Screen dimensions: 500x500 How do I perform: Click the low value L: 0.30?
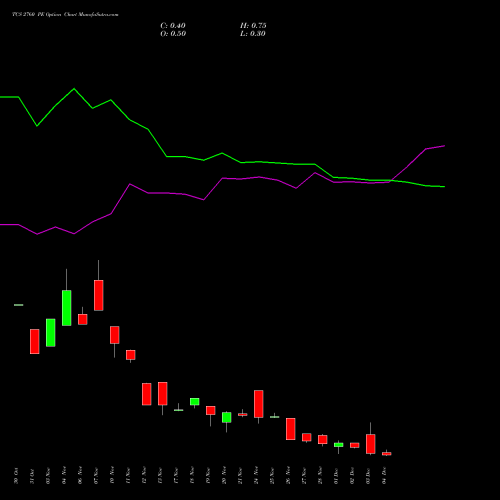point(253,34)
